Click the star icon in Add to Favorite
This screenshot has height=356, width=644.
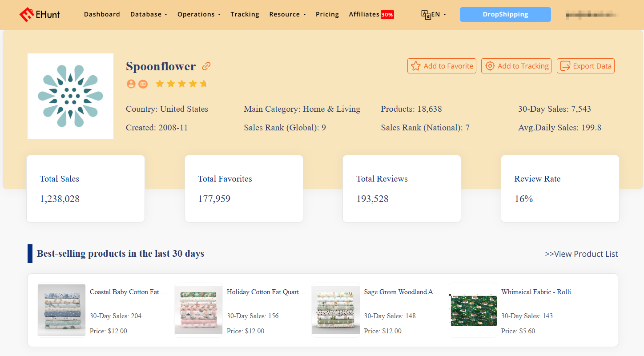click(416, 65)
